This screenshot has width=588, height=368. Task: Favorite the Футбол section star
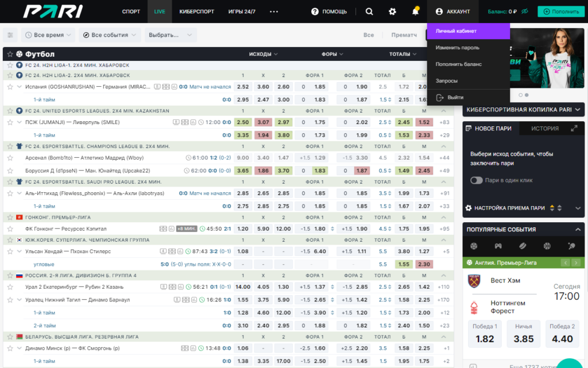10,55
